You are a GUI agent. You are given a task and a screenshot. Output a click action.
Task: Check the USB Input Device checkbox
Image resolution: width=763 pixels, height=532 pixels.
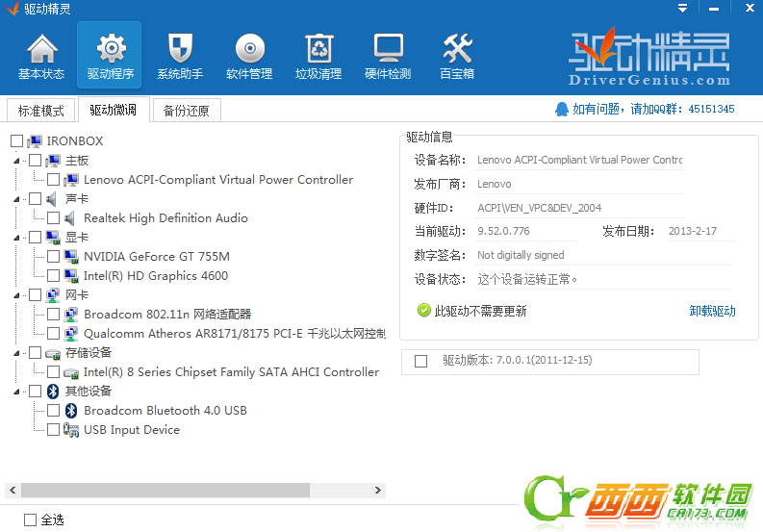(54, 430)
